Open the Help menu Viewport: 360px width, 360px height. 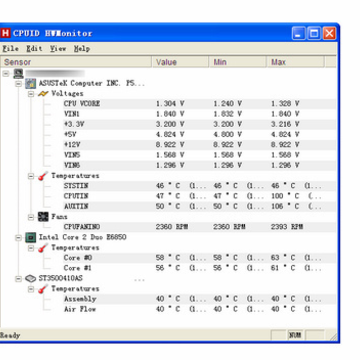(82, 49)
